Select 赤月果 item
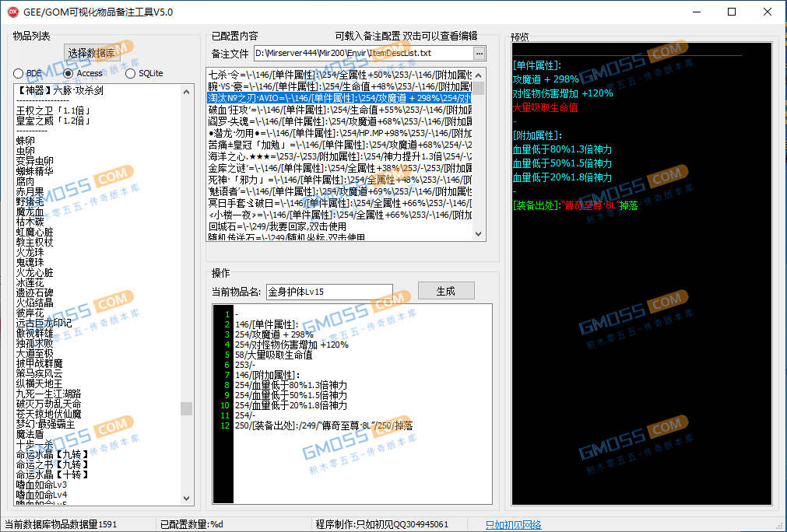Viewport: 787px width, 532px height. click(30, 191)
